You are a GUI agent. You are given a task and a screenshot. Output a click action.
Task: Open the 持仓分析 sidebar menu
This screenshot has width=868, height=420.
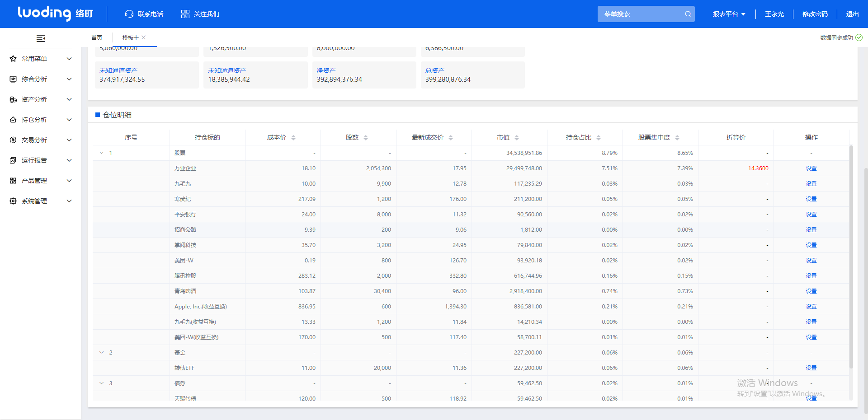pos(41,120)
